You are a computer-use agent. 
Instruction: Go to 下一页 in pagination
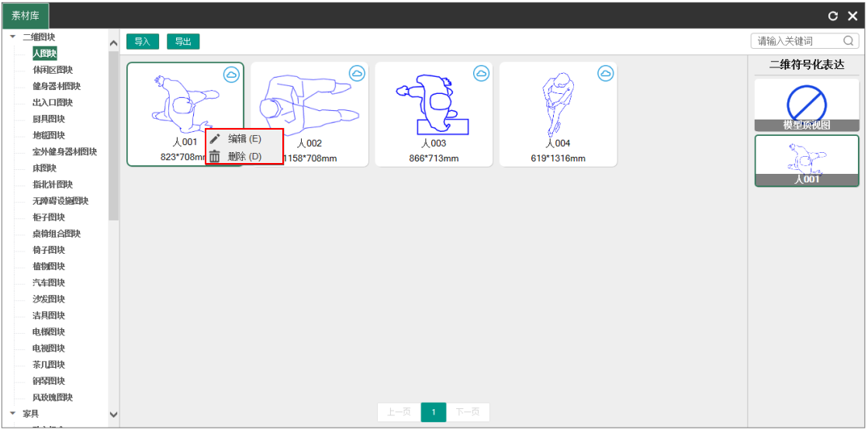click(x=469, y=412)
